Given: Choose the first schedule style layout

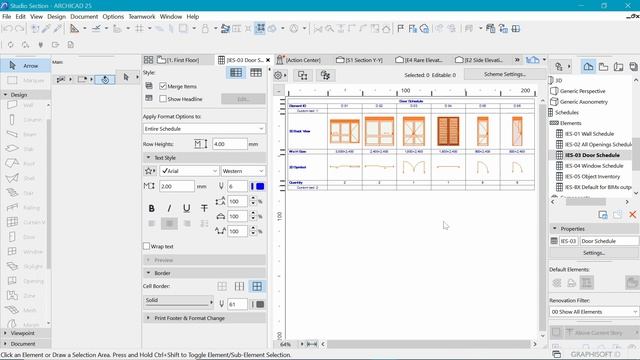Looking at the screenshot, I should [x=236, y=73].
